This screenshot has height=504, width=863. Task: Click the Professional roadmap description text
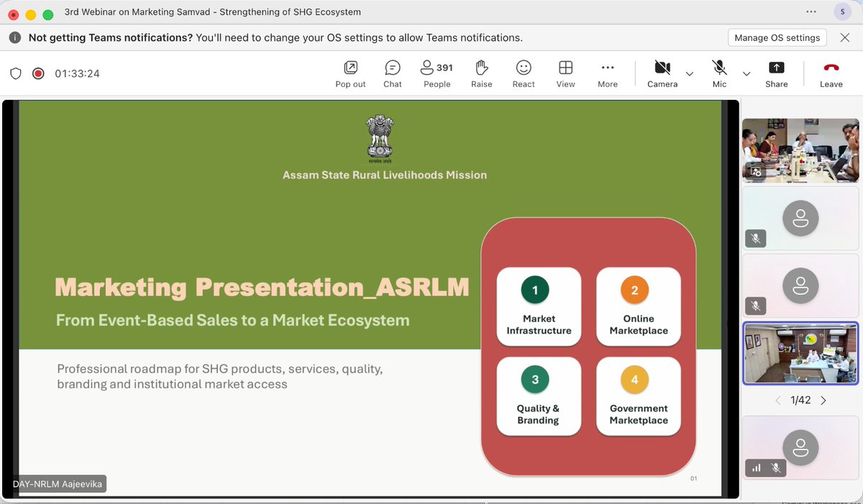[x=220, y=376]
